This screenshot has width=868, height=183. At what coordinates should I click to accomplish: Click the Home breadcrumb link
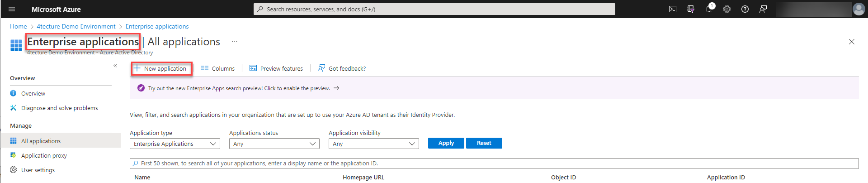[x=19, y=26]
